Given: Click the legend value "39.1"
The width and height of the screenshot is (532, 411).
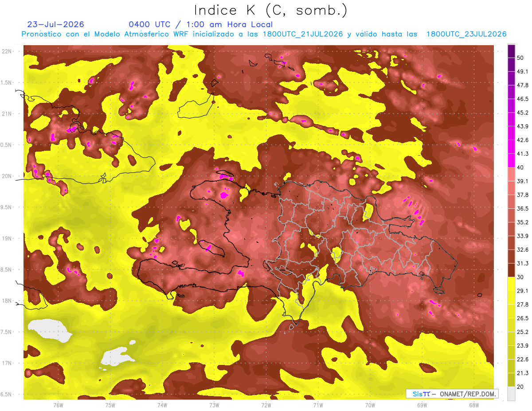Looking at the screenshot, I should pyautogui.click(x=522, y=181).
